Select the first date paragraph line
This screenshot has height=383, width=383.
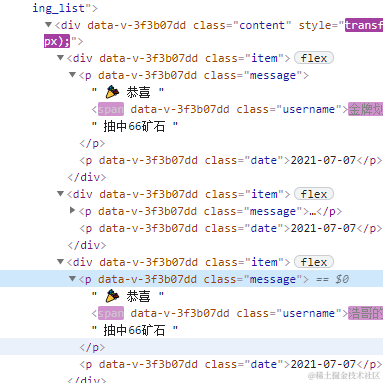coord(230,161)
